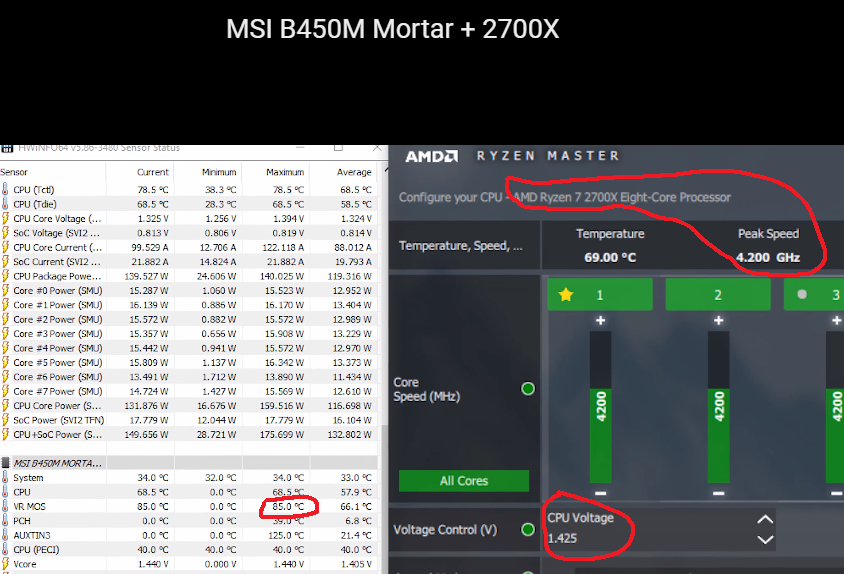Image resolution: width=844 pixels, height=574 pixels.
Task: Click the Average column header
Action: 344,172
